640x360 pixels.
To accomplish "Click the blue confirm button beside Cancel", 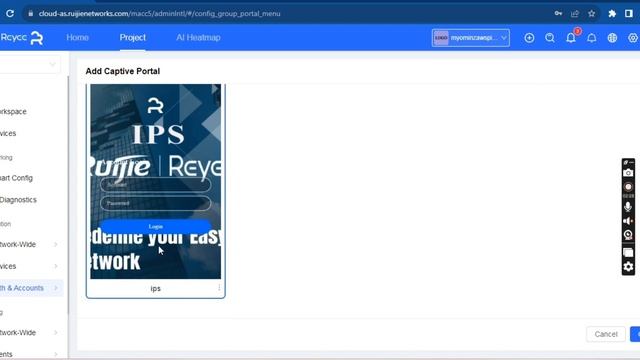I will (635, 334).
